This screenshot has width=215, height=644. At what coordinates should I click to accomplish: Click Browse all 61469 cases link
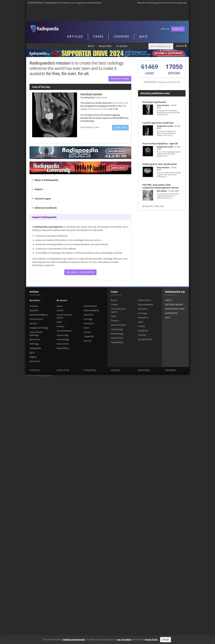pyautogui.click(x=153, y=206)
